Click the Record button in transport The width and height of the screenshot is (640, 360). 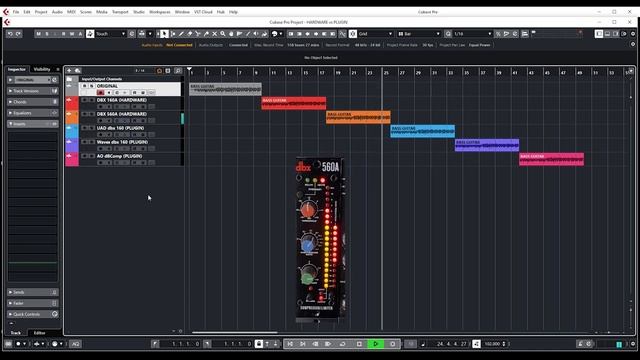point(393,344)
